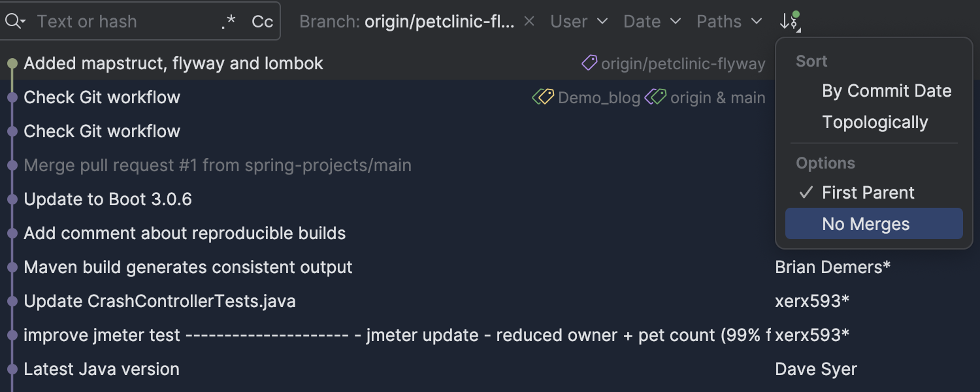Click the sort and graph options icon
Viewport: 980px width, 392px height.
pyautogui.click(x=789, y=22)
